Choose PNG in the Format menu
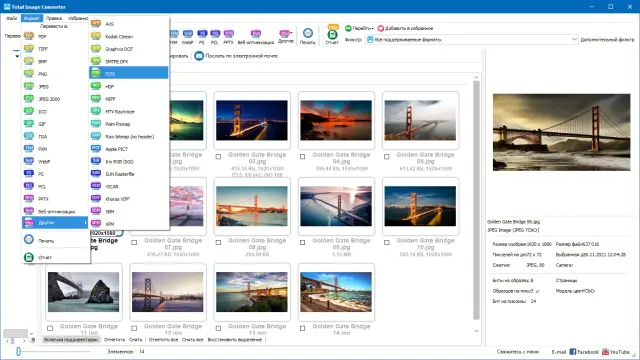Viewport: 640px width, 360px height. coord(55,74)
